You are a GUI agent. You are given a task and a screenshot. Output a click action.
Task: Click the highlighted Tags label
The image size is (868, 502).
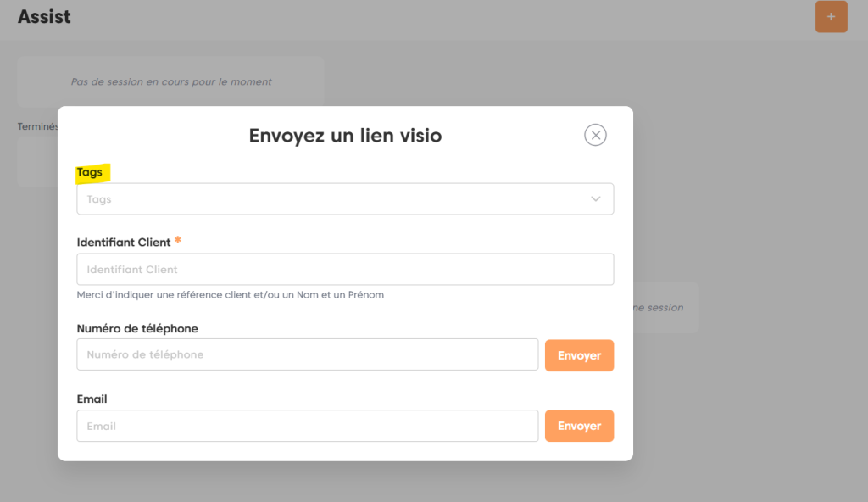pyautogui.click(x=90, y=172)
